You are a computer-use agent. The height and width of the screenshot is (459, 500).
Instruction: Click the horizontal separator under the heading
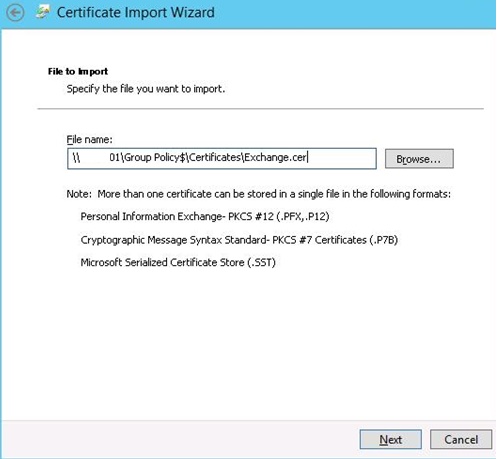point(260,109)
